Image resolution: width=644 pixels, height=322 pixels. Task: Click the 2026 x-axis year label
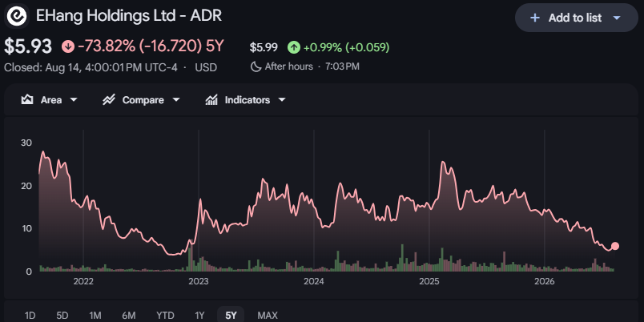pos(544,282)
